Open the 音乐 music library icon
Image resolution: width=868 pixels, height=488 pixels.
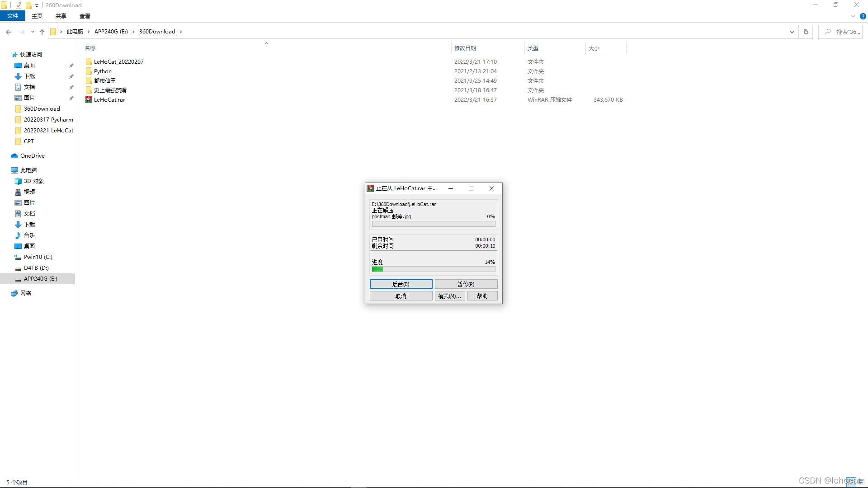click(x=18, y=235)
